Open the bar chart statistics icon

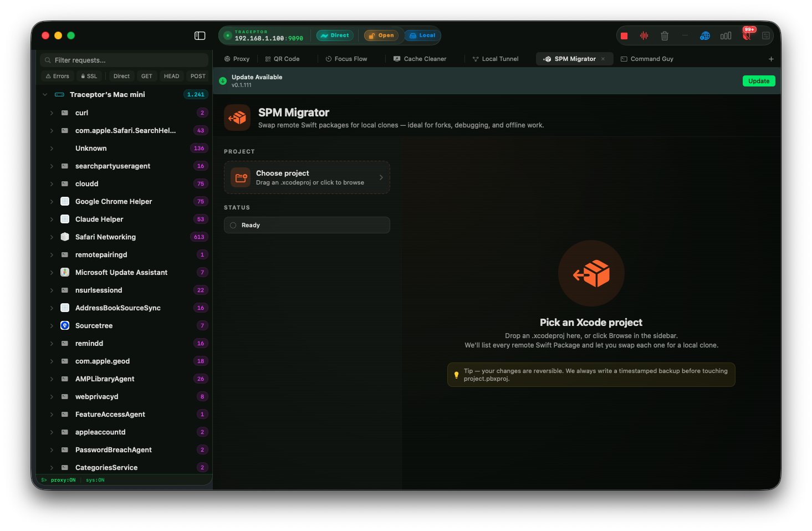click(726, 36)
